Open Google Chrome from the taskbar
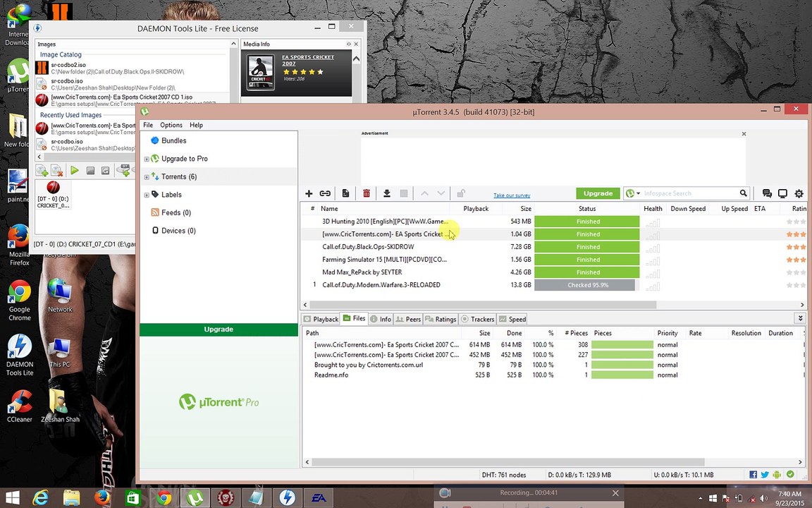The image size is (812, 508). 164,498
